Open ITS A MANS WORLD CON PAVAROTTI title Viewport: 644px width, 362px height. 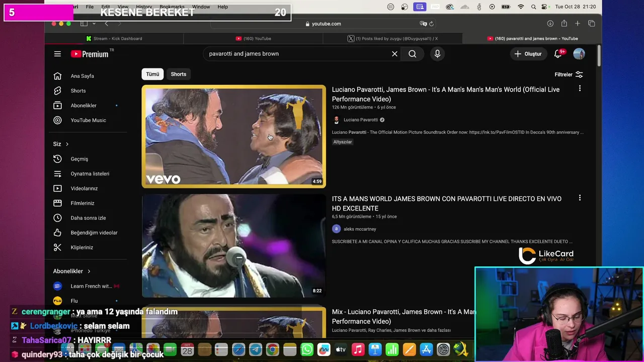pyautogui.click(x=447, y=203)
